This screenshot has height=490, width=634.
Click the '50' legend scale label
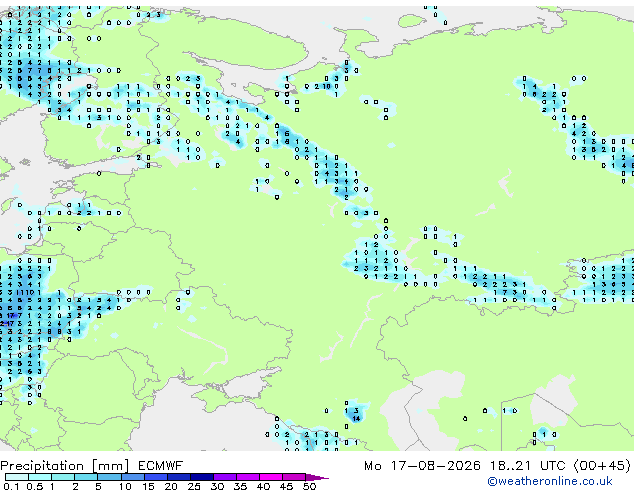click(x=310, y=486)
